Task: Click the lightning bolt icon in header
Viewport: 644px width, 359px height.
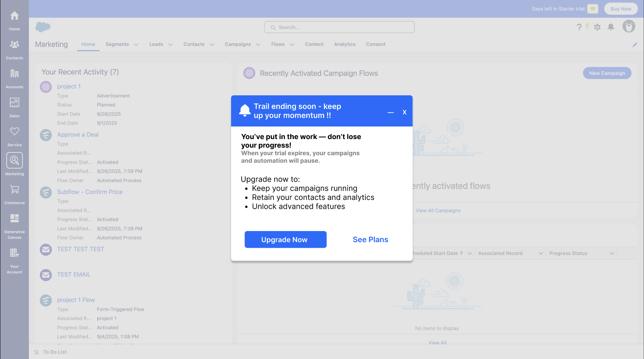Action: 587,26
